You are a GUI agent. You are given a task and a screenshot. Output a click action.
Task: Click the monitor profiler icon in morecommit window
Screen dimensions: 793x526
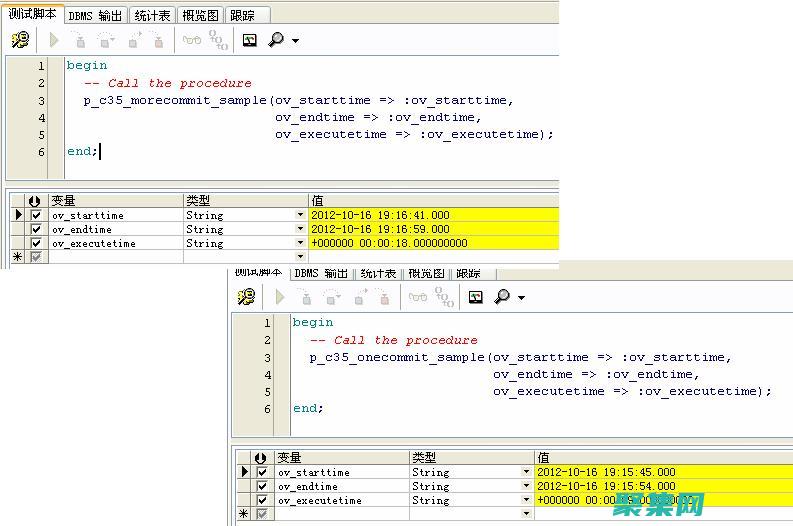point(250,40)
